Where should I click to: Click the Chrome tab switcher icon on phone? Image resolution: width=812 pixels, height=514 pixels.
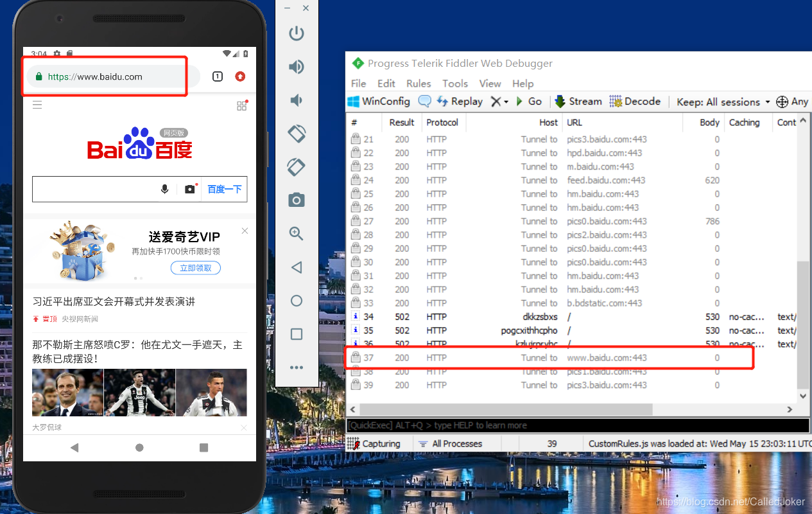(218, 76)
